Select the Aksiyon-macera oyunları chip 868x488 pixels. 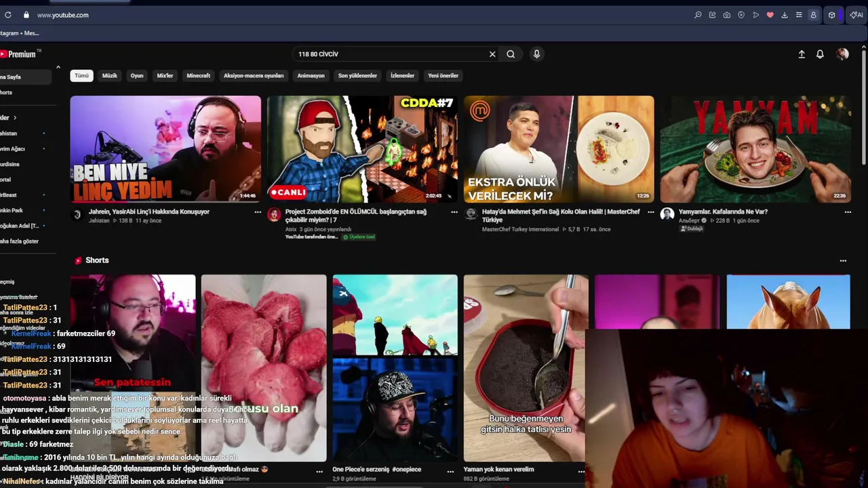point(254,76)
